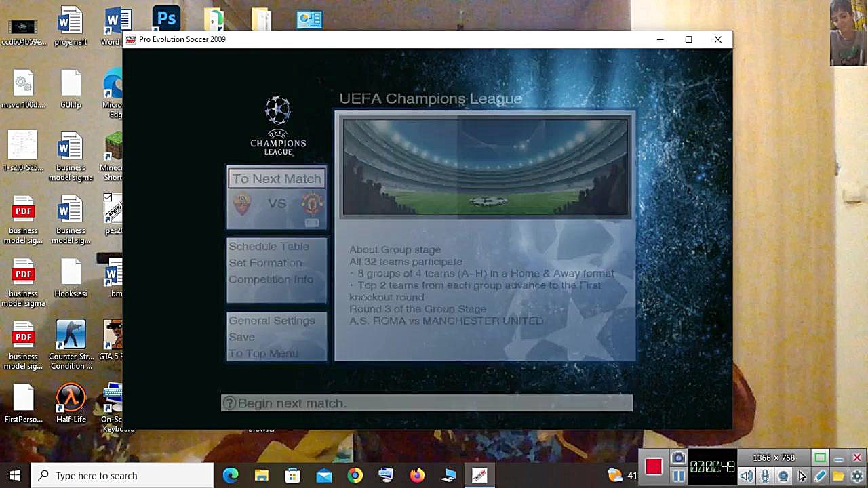The height and width of the screenshot is (488, 868).
Task: Click the Manchester United club crest
Action: pos(312,204)
